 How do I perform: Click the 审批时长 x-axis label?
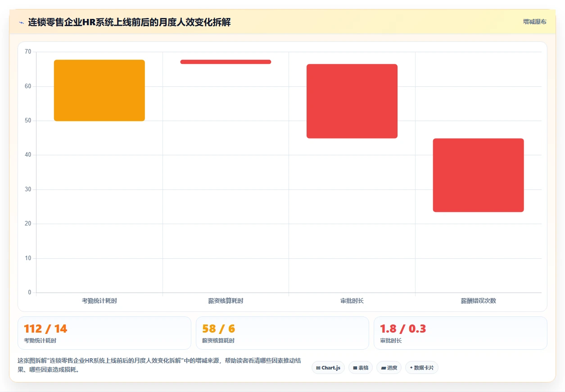(x=352, y=301)
